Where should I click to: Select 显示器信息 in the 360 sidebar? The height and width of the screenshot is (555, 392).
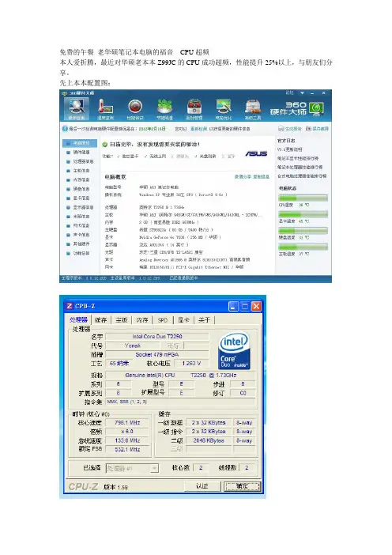[x=80, y=207]
